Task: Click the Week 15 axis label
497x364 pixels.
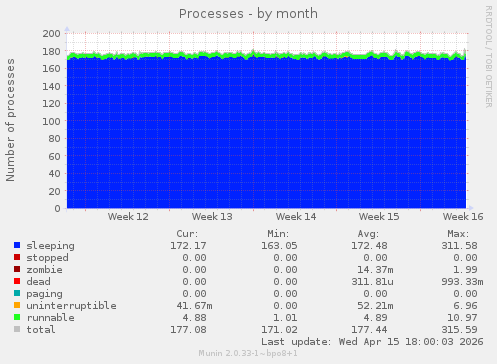Action: 379,217
